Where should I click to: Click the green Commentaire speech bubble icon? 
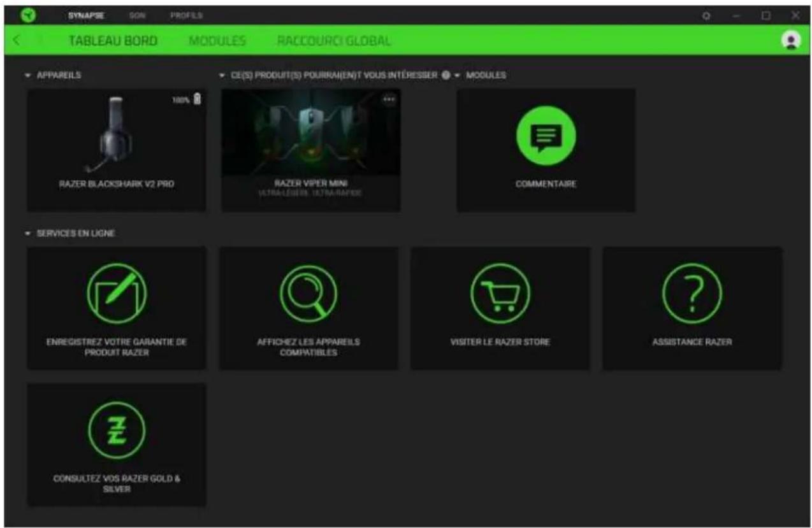(x=546, y=135)
